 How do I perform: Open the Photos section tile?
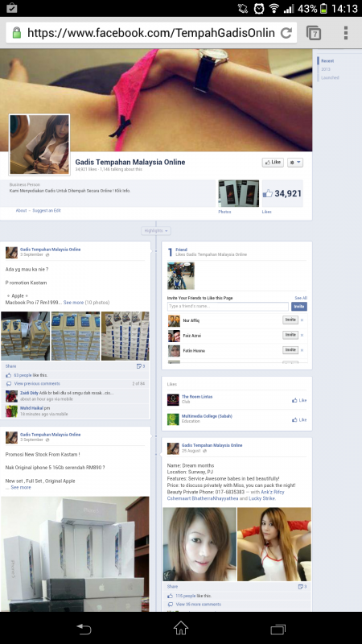coord(238,193)
